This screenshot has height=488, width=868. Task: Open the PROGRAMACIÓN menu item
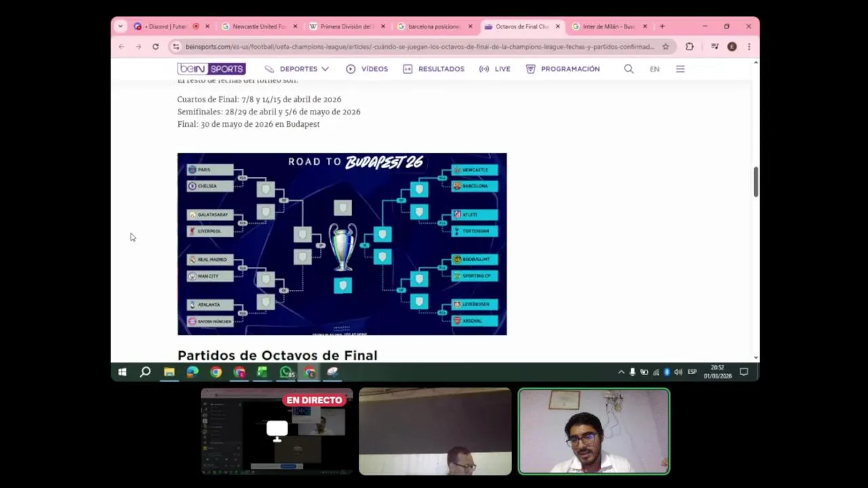coord(563,68)
